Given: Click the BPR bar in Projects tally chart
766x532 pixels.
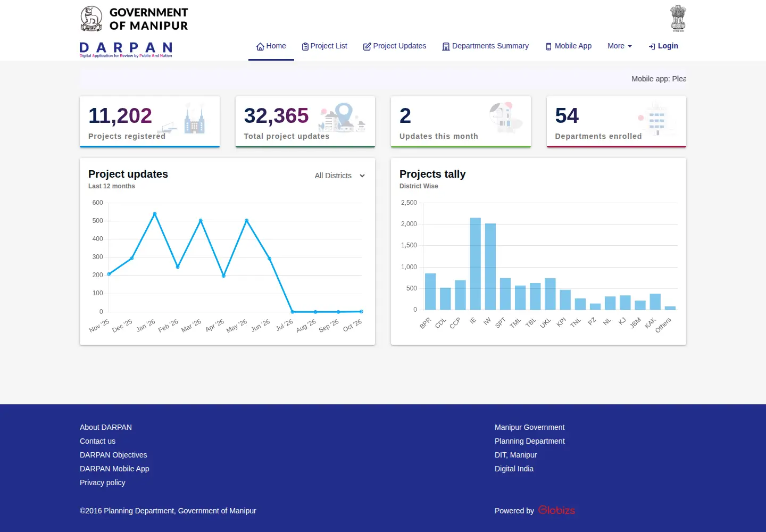Looking at the screenshot, I should (x=430, y=292).
